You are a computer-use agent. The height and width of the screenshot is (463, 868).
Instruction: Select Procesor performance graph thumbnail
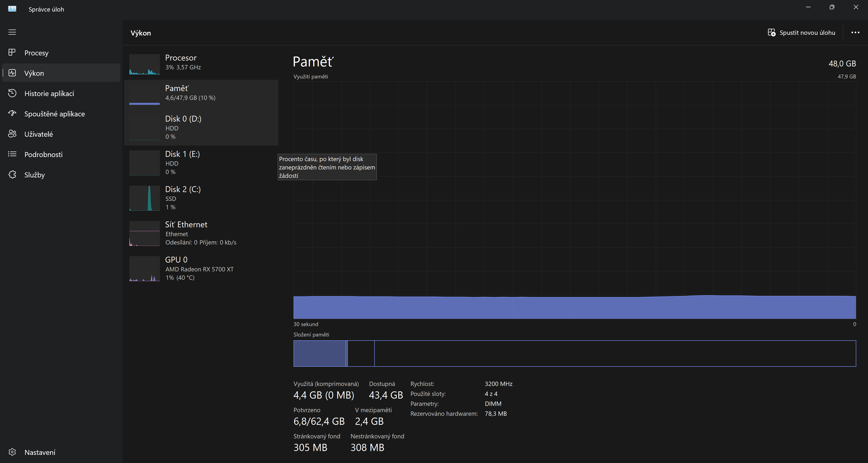pos(145,64)
